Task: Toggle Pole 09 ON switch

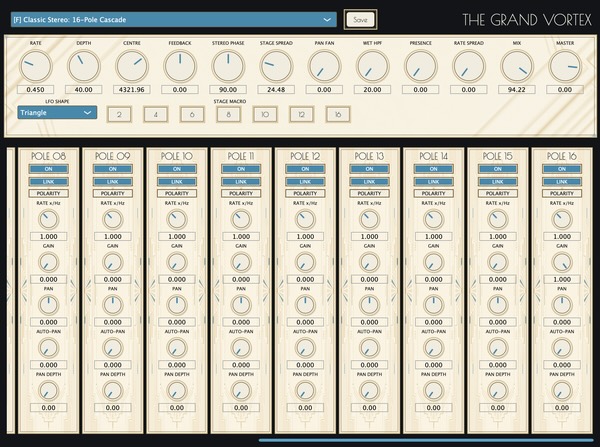Action: [x=112, y=169]
